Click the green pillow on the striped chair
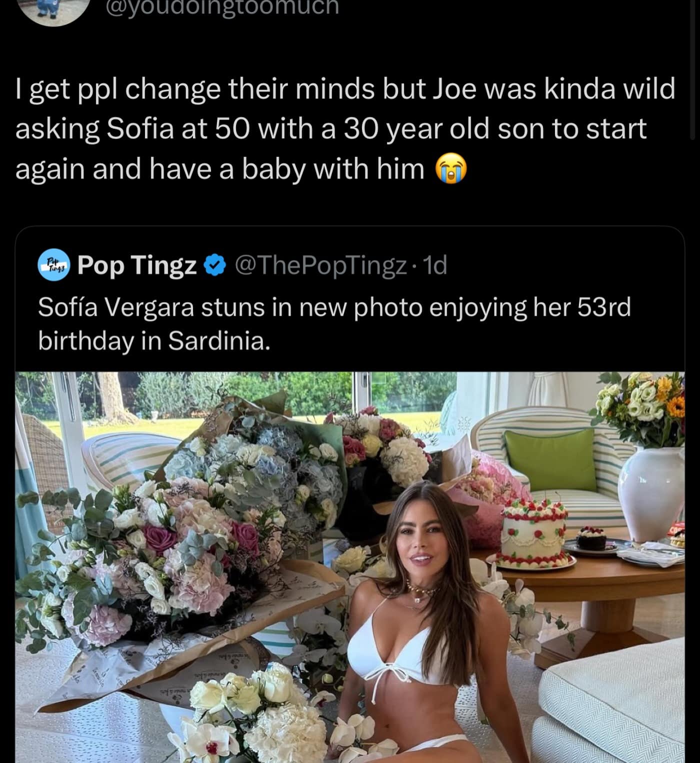700x763 pixels. point(550,459)
